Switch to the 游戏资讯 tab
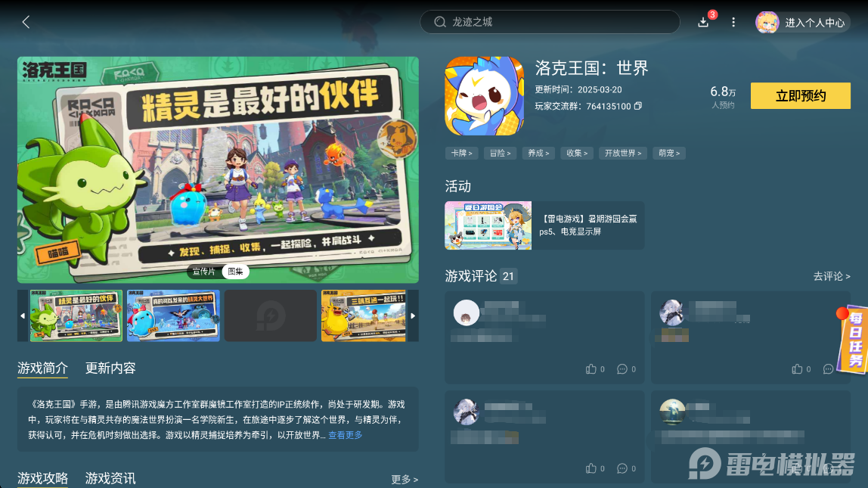The width and height of the screenshot is (868, 488). coord(110,478)
